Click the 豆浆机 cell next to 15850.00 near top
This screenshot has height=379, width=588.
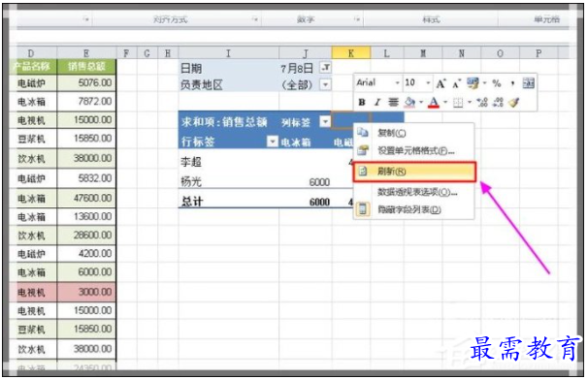pyautogui.click(x=32, y=140)
